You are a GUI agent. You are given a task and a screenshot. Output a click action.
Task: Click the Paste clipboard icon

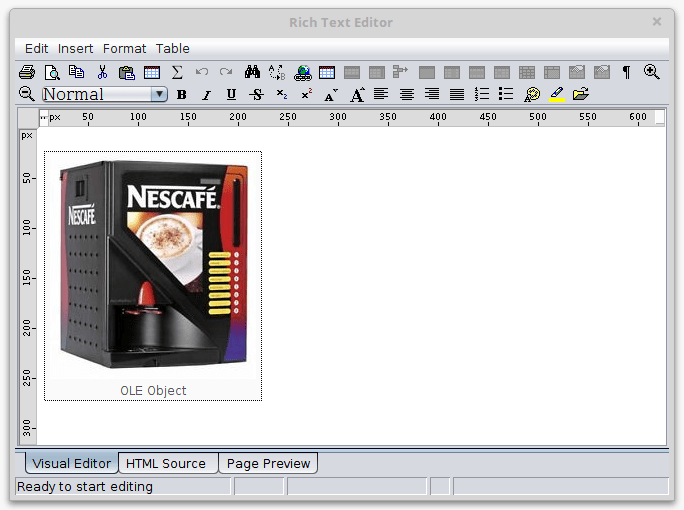[x=127, y=72]
